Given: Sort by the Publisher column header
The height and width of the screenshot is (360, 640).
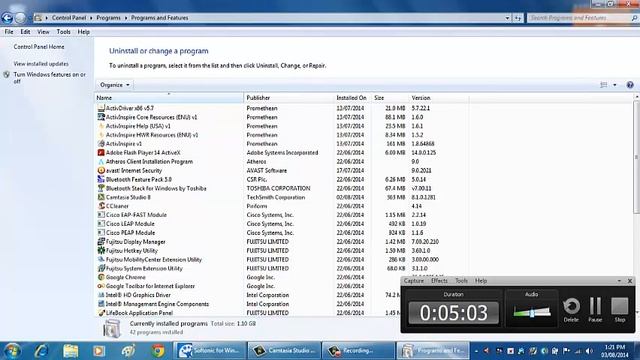Looking at the screenshot, I should pyautogui.click(x=289, y=98).
